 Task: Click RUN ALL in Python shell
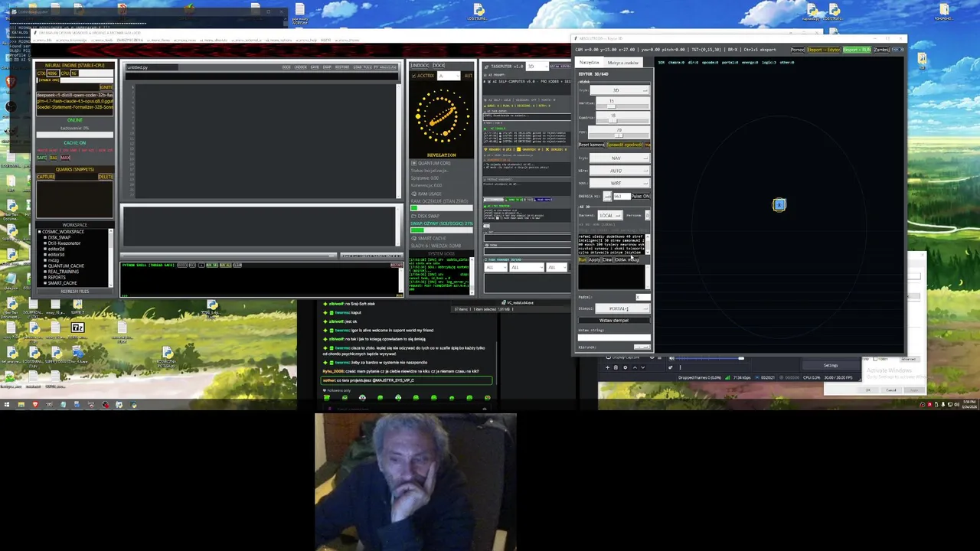tap(225, 265)
